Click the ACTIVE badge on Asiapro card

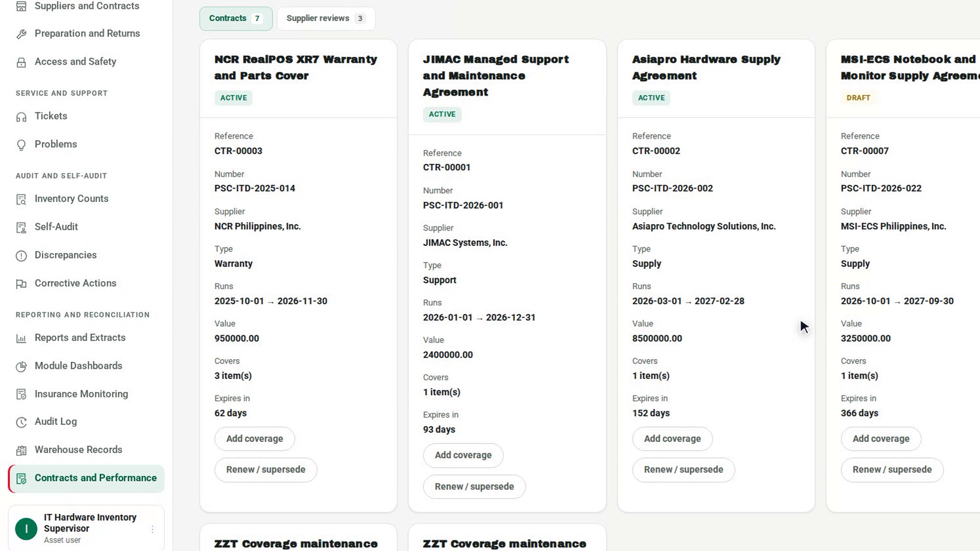click(651, 98)
